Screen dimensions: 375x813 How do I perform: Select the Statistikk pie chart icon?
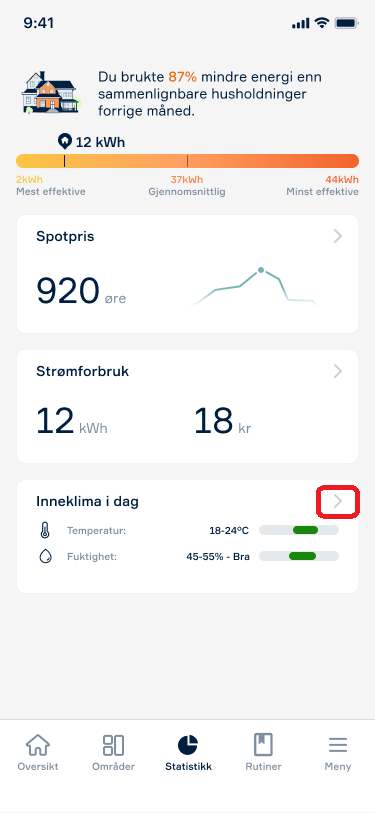188,746
